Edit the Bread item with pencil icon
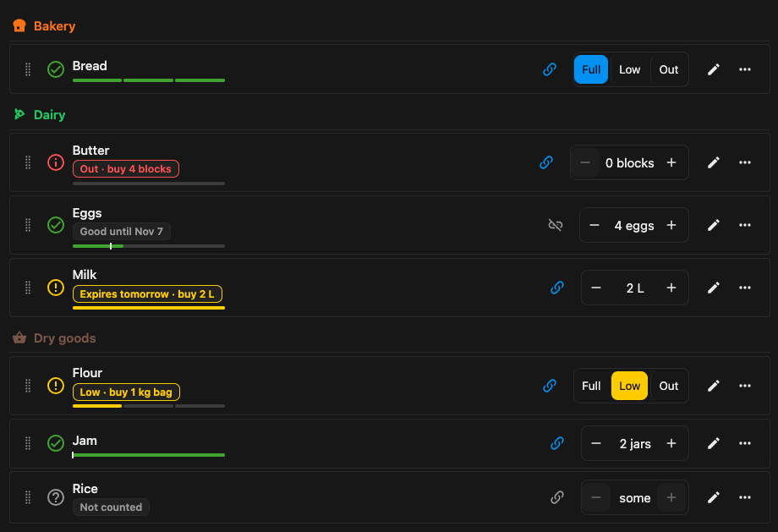This screenshot has height=532, width=778. pyautogui.click(x=714, y=69)
